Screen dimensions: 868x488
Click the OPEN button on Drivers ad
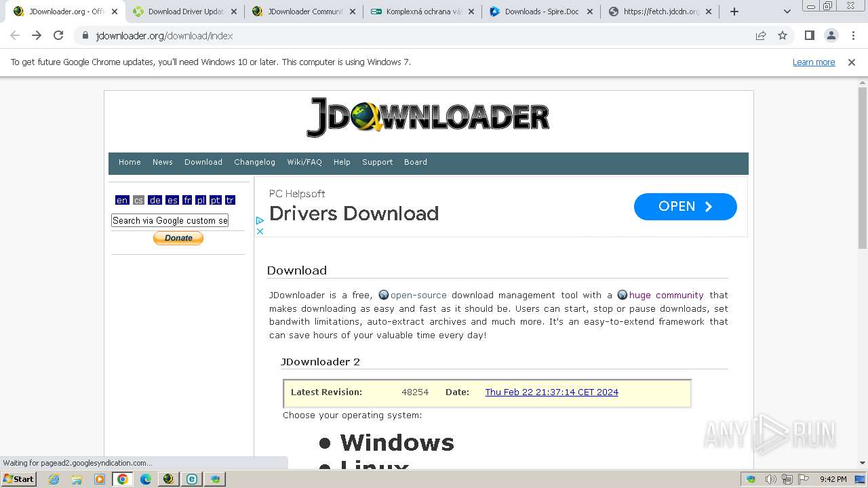(x=685, y=207)
